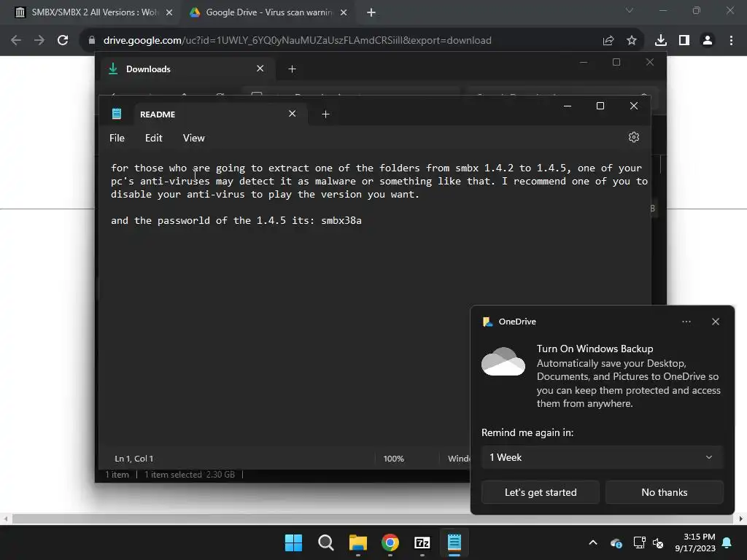747x560 pixels.
Task: Show hidden system tray icons
Action: [x=593, y=542]
